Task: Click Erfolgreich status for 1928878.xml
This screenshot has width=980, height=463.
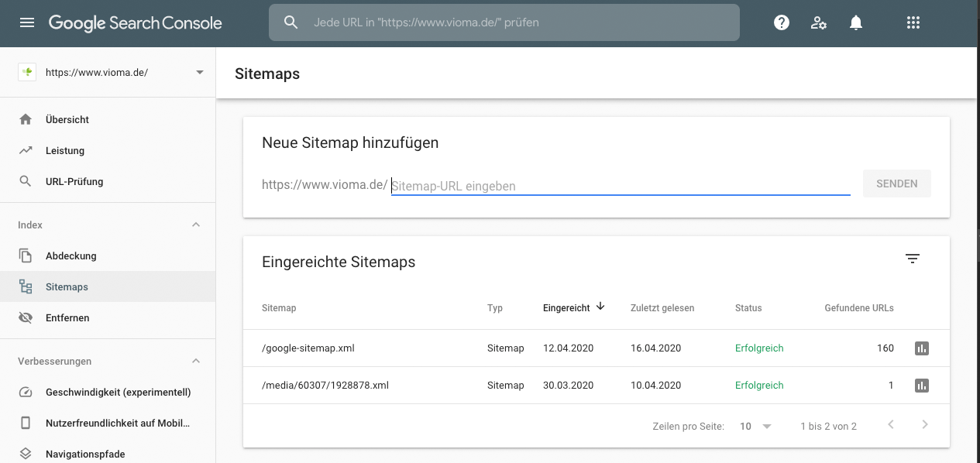Action: tap(759, 385)
